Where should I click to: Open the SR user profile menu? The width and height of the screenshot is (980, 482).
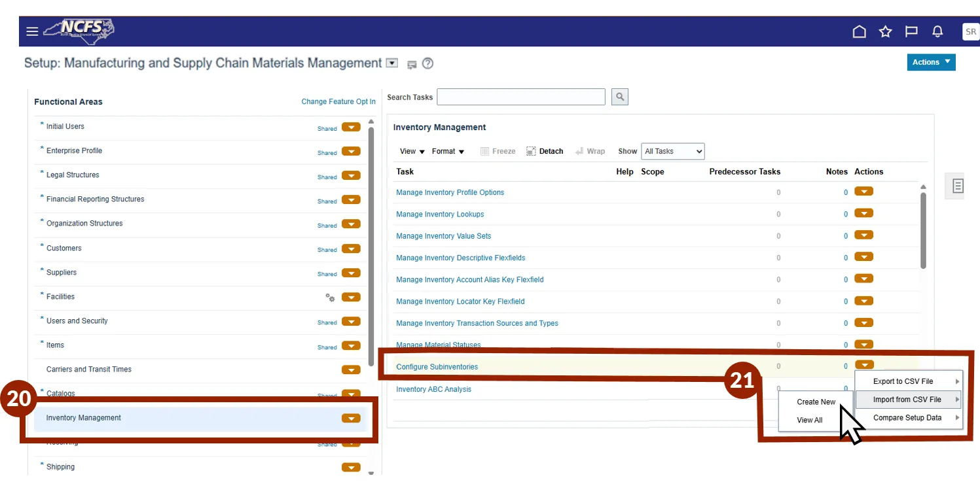point(970,31)
